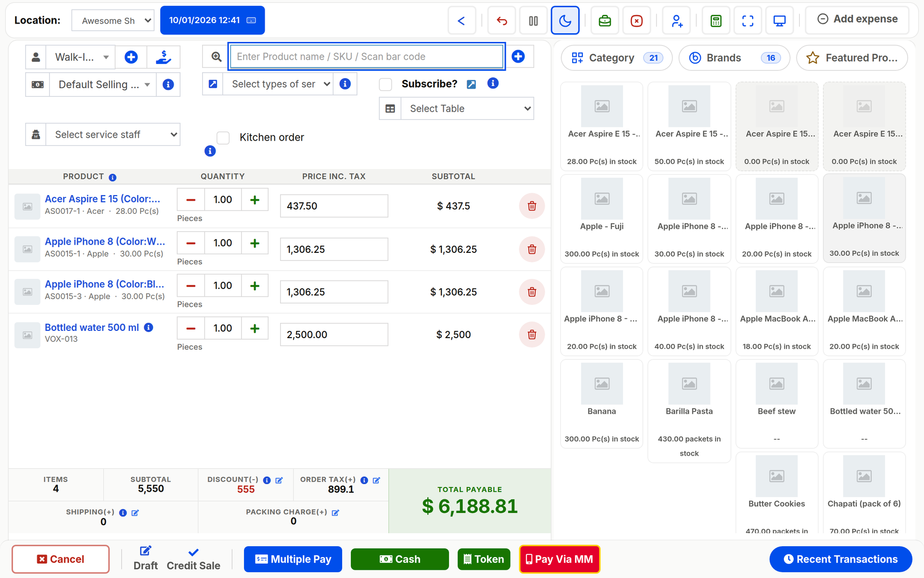Open Recent Transactions
Viewport: 924px width, 578px height.
point(841,559)
